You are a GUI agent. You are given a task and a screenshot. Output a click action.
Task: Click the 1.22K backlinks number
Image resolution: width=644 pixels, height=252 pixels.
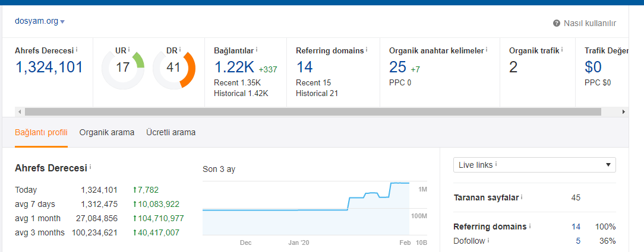234,67
